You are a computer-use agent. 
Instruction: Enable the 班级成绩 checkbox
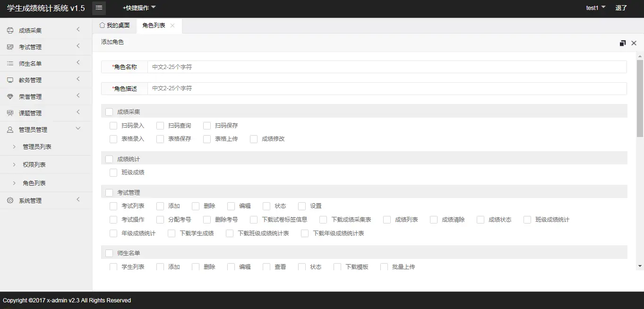pyautogui.click(x=113, y=172)
